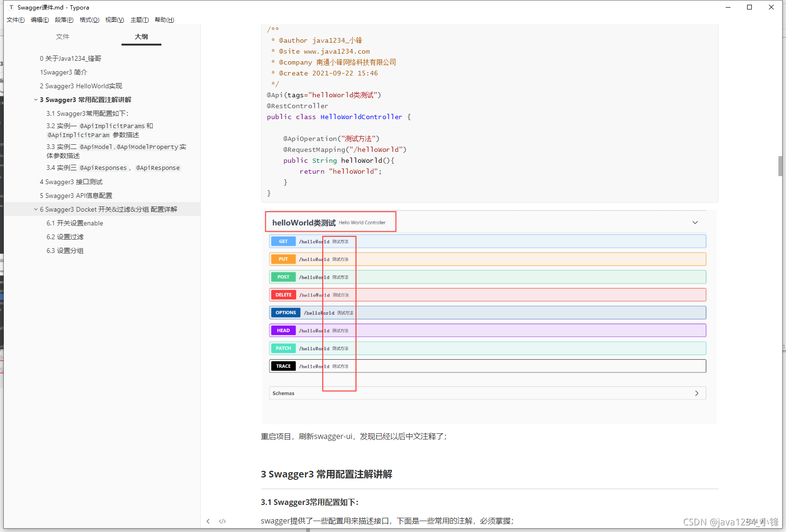Go to outline item 1Swagger3 简介
Image resolution: width=786 pixels, height=532 pixels.
64,72
